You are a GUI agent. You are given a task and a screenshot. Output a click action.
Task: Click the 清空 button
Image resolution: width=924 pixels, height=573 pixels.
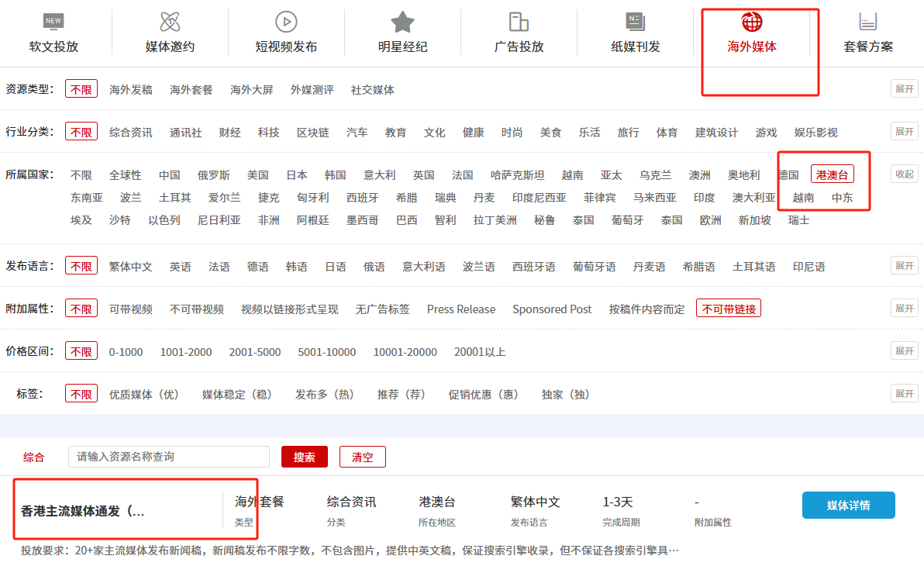(x=362, y=457)
